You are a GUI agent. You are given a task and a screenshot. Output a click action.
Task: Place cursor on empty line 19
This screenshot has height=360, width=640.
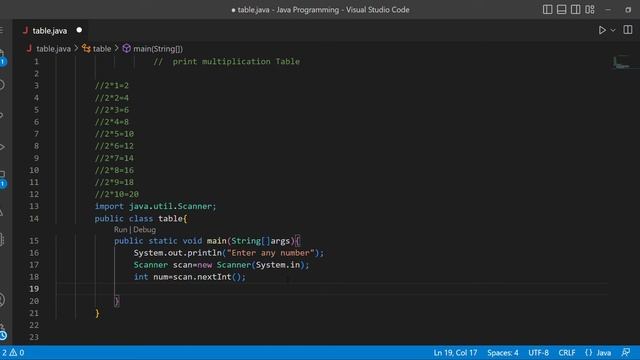click(331, 289)
